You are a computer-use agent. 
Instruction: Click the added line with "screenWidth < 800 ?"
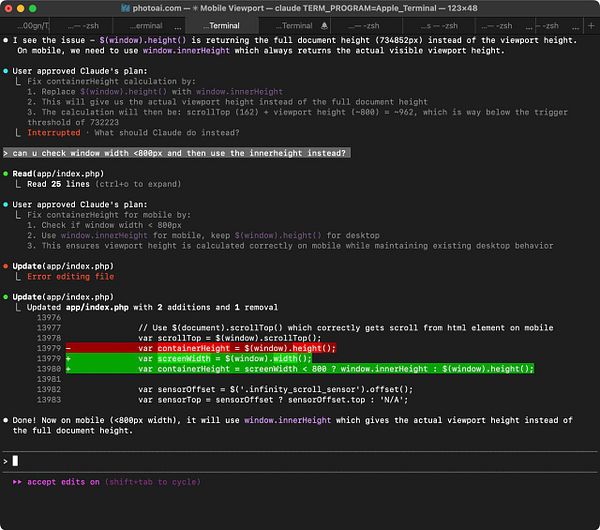(x=300, y=369)
